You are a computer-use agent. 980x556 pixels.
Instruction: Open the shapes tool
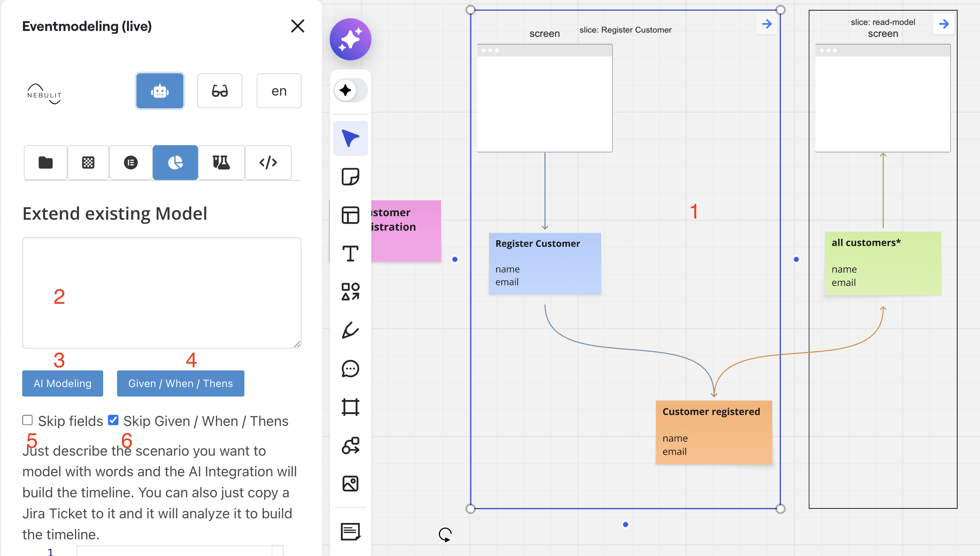point(350,292)
